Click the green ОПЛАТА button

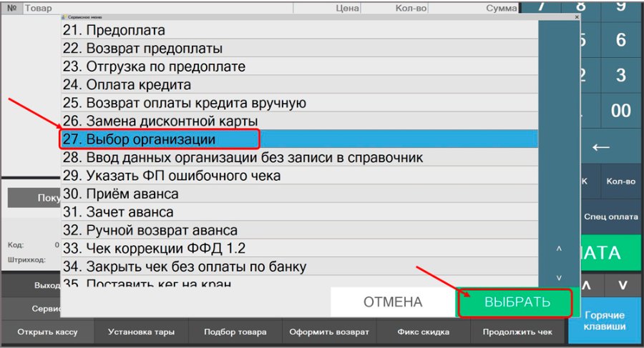coord(611,253)
